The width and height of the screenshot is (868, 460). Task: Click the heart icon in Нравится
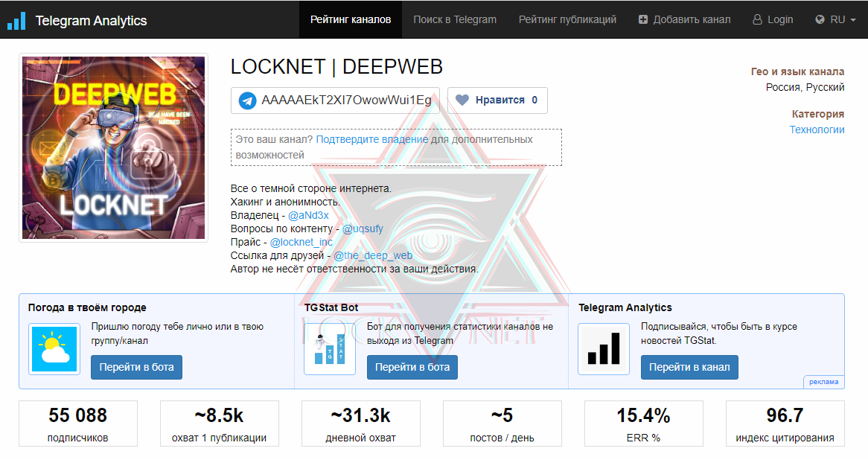[462, 100]
